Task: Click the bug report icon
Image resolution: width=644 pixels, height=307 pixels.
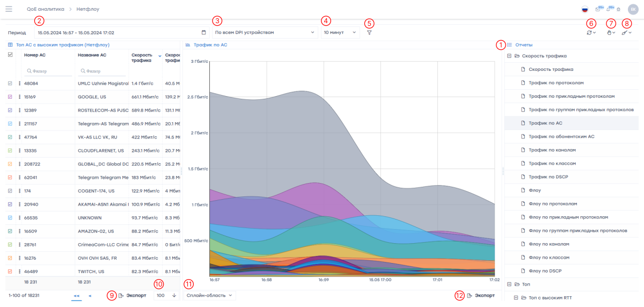Action: tap(618, 9)
